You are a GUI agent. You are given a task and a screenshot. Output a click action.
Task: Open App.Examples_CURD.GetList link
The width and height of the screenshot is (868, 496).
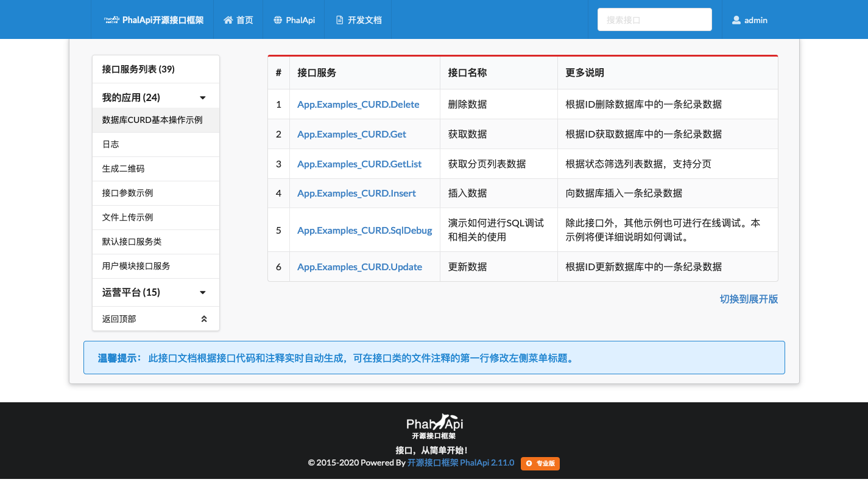point(359,164)
